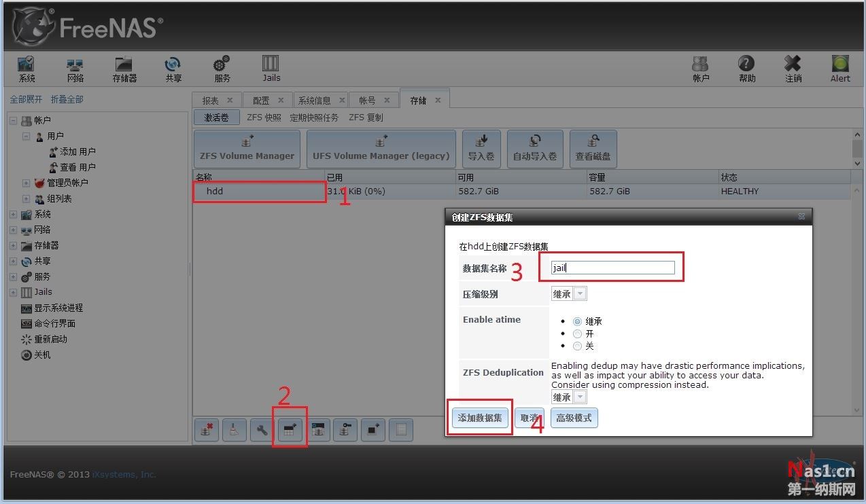This screenshot has width=866, height=504.
Task: Click the create zvol icon in bottom toolbar
Action: [317, 429]
